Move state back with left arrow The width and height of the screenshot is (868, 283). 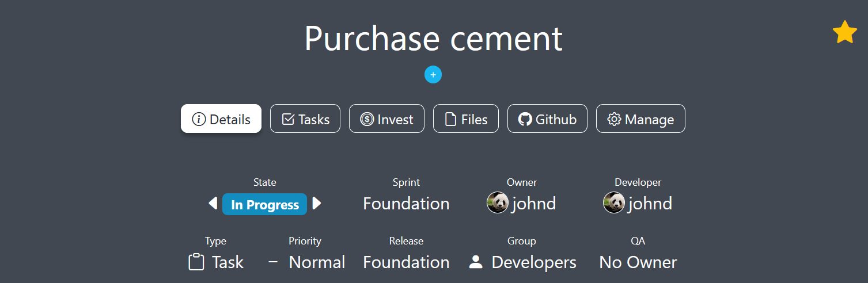click(x=213, y=203)
